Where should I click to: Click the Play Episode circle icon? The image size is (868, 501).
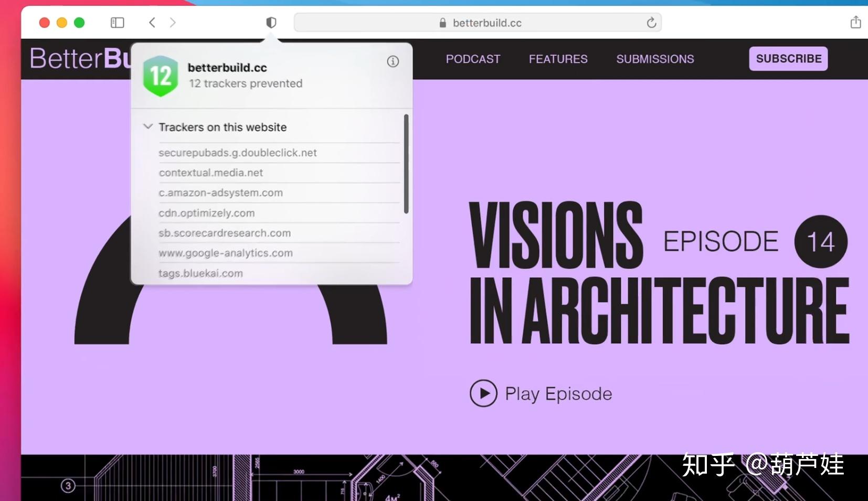tap(483, 393)
